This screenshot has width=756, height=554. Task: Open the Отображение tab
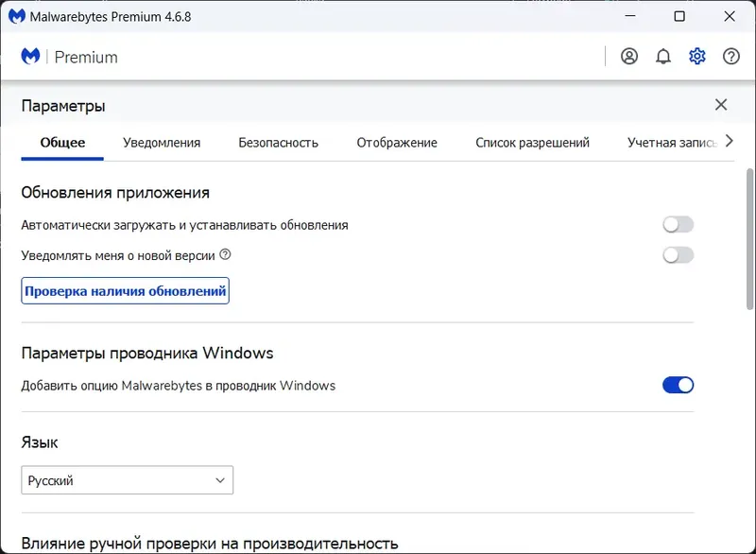pos(397,143)
